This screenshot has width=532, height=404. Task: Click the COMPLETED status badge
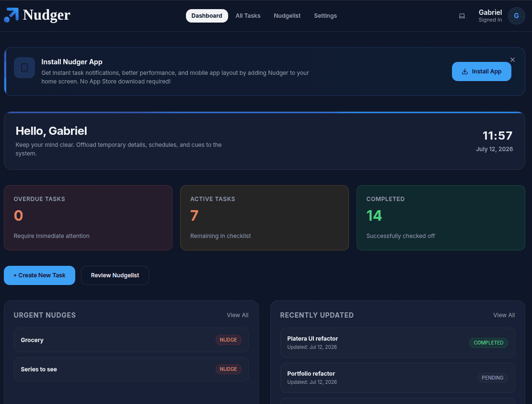[488, 343]
